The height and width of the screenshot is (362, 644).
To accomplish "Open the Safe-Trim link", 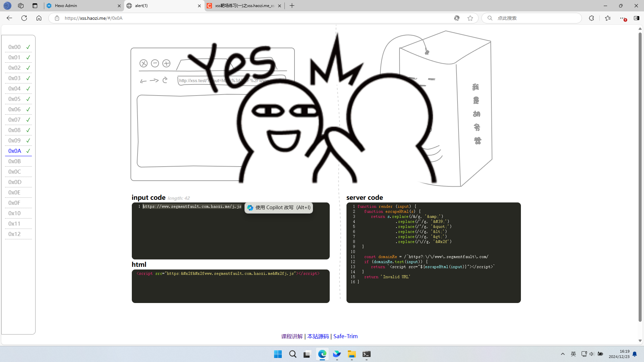I will coord(345,336).
